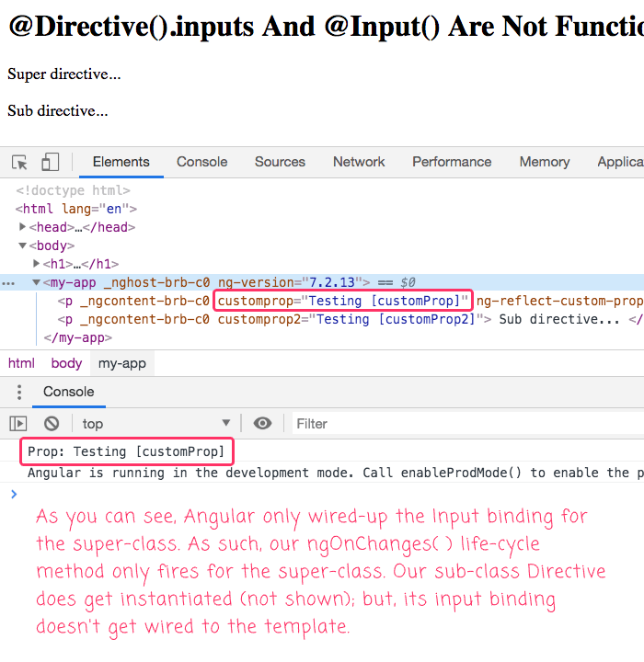Viewport: 644px width, 662px height.
Task: Switch to the Console tab in DevTools
Action: (x=202, y=162)
